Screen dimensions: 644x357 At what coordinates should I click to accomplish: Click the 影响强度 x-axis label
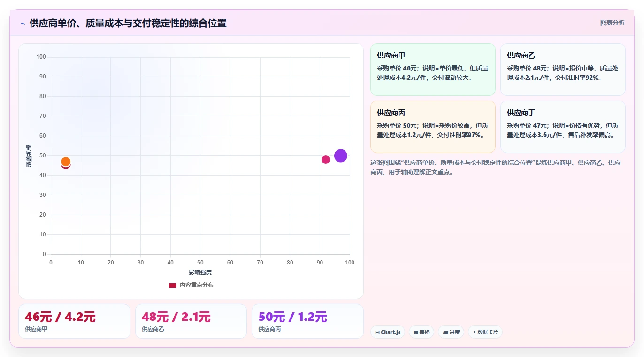point(200,272)
